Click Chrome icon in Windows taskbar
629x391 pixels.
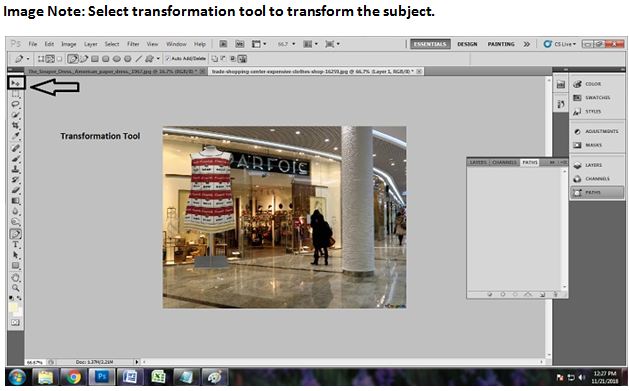[x=73, y=377]
